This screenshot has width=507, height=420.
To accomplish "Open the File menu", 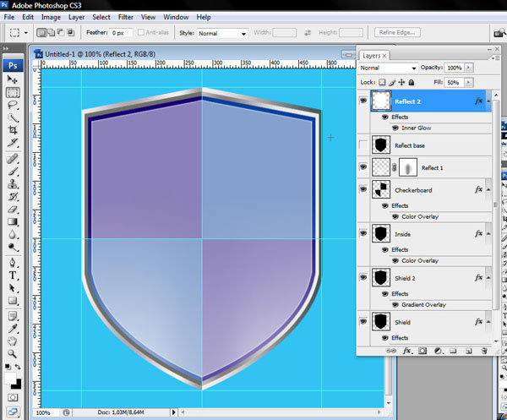I will click(x=9, y=17).
